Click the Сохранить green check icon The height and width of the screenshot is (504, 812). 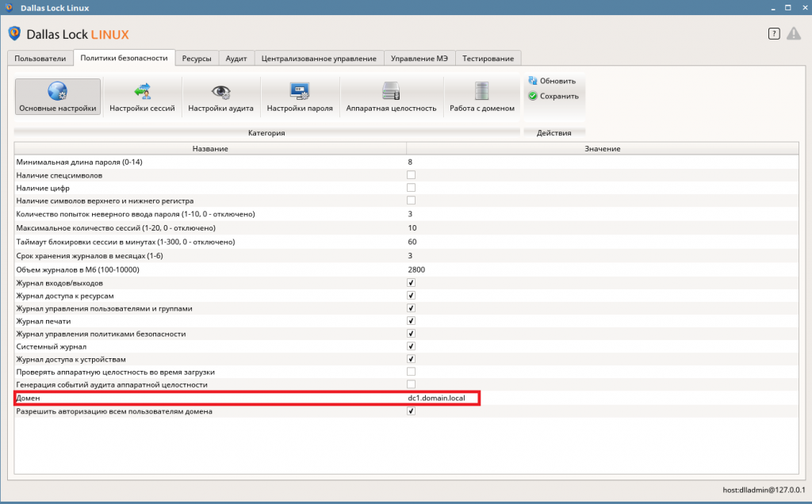pyautogui.click(x=532, y=96)
